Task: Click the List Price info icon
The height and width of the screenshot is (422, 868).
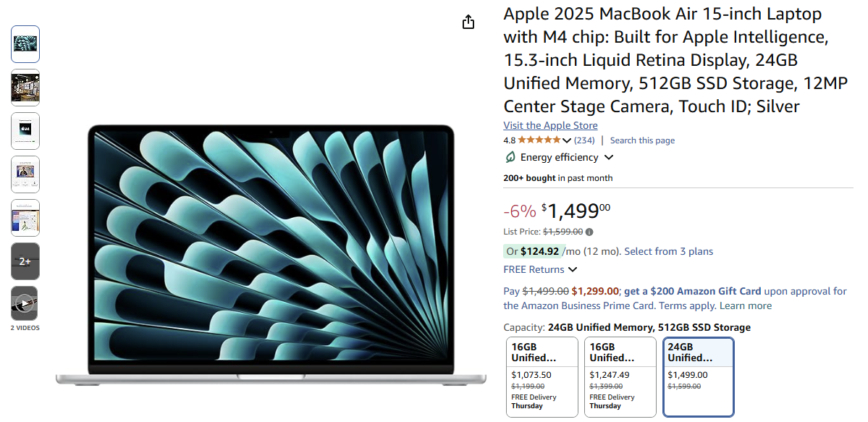Action: tap(589, 232)
